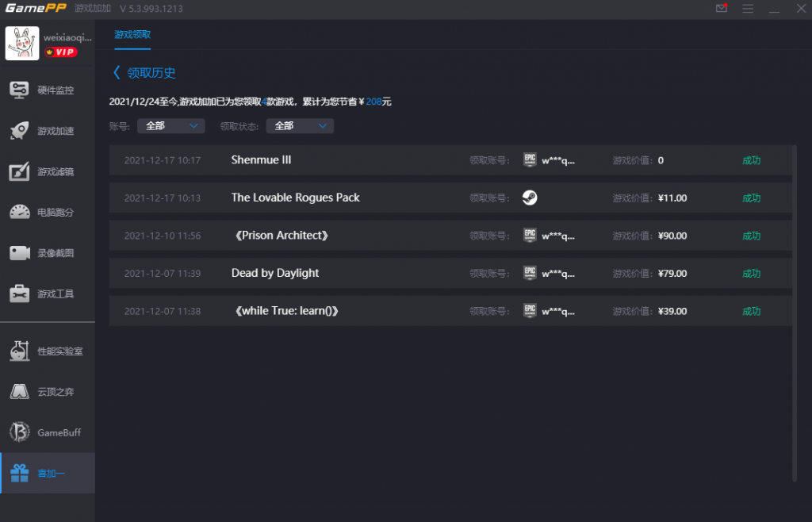812x522 pixels.
Task: Expand the 账号 account filter dropdown
Action: [x=171, y=126]
